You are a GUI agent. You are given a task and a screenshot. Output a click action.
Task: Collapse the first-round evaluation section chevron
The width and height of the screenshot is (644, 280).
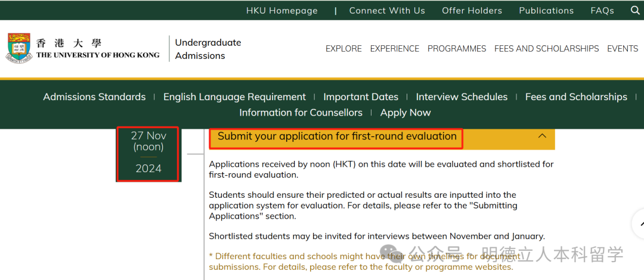pos(542,136)
